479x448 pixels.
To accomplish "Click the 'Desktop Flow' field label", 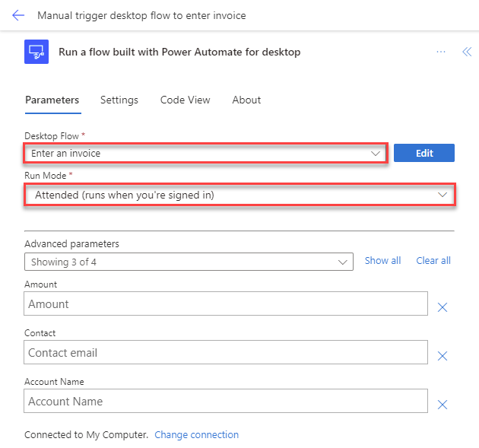I will click(52, 136).
